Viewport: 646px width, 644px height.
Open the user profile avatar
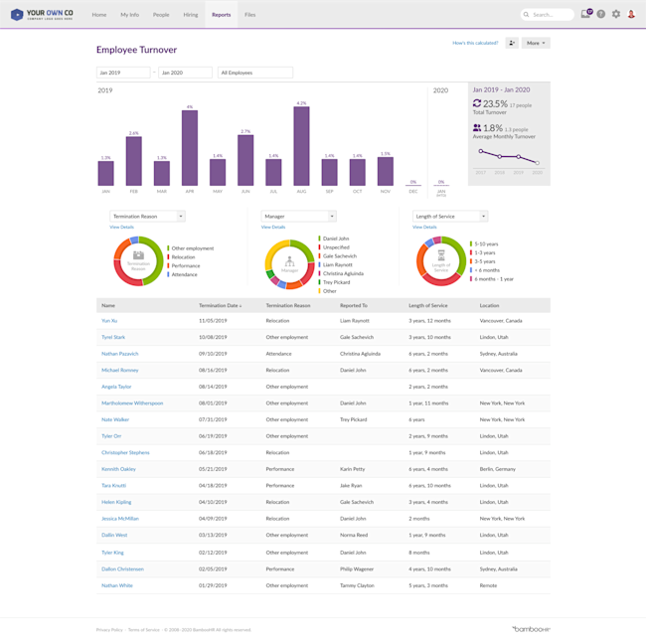pyautogui.click(x=631, y=15)
